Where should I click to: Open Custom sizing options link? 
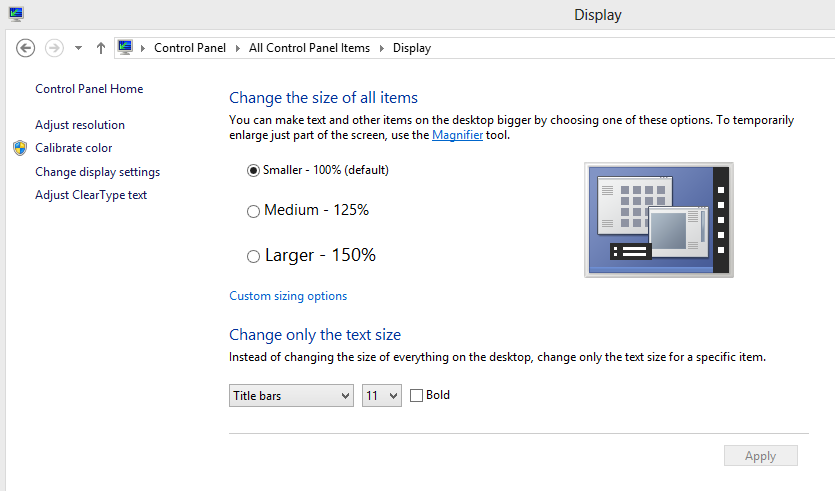click(288, 296)
